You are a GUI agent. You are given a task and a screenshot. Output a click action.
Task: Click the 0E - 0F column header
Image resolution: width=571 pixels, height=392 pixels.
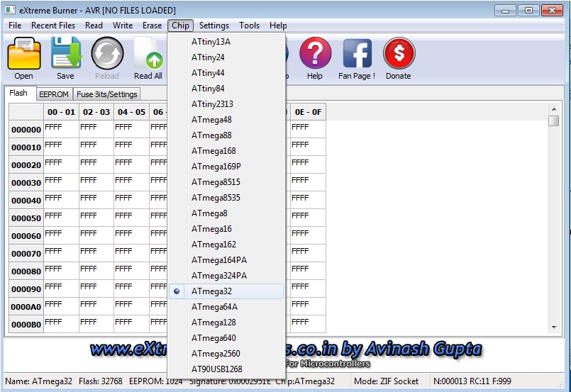308,112
